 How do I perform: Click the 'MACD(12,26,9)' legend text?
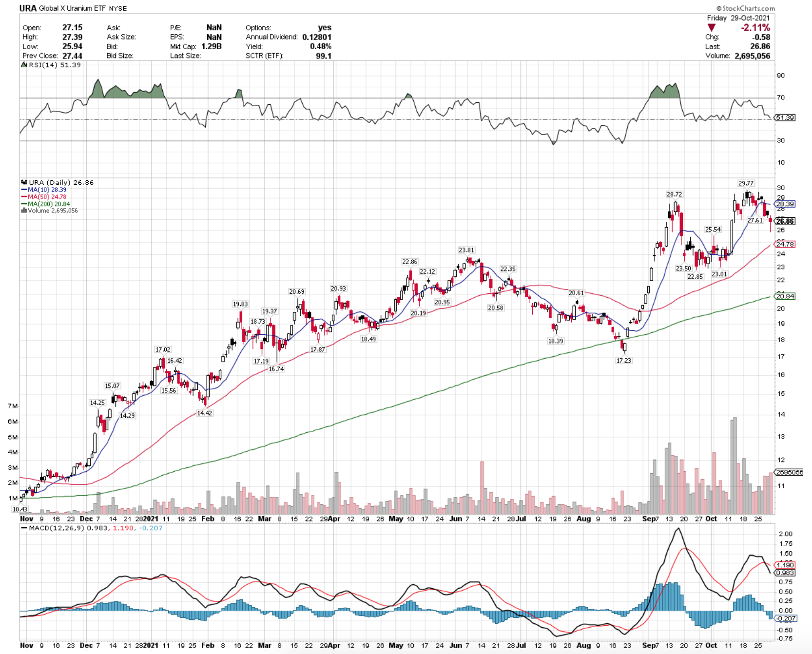coord(57,528)
